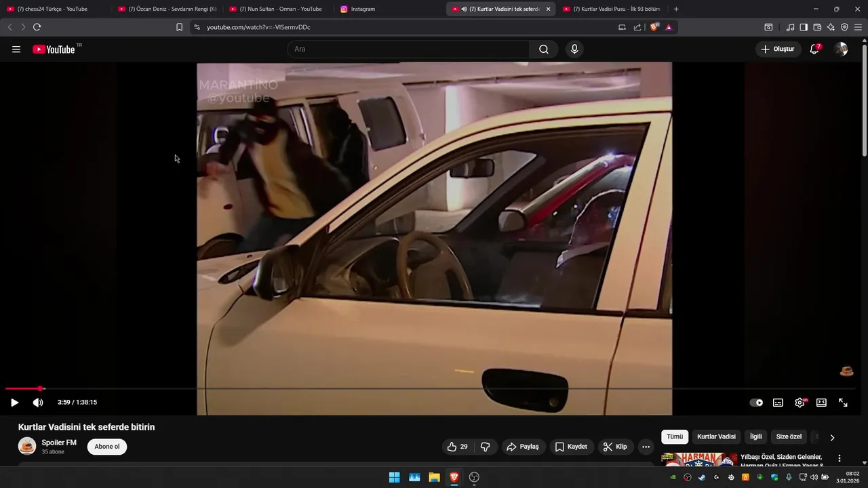Go back with browser back arrow
This screenshot has width=868, height=488.
click(x=9, y=27)
